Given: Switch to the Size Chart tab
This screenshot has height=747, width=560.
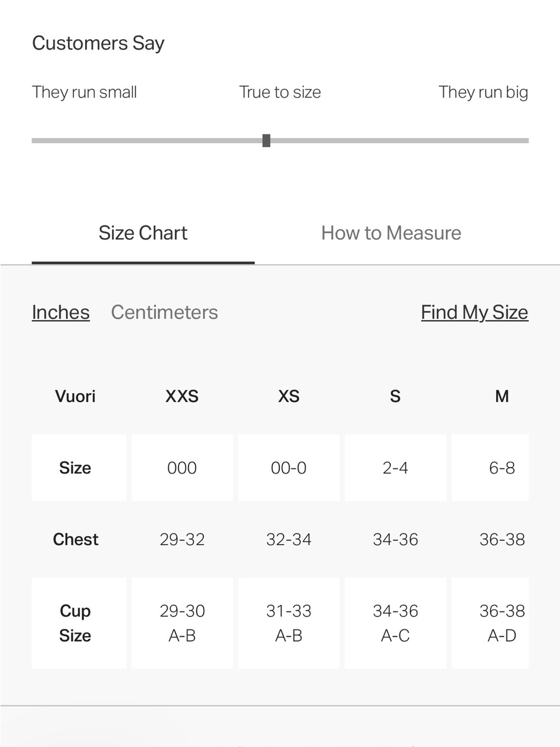Looking at the screenshot, I should (x=143, y=233).
